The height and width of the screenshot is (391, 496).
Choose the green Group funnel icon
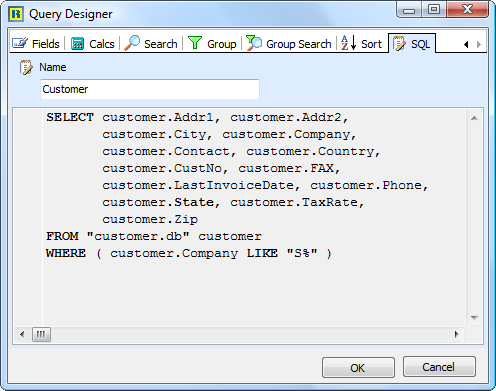pos(195,43)
